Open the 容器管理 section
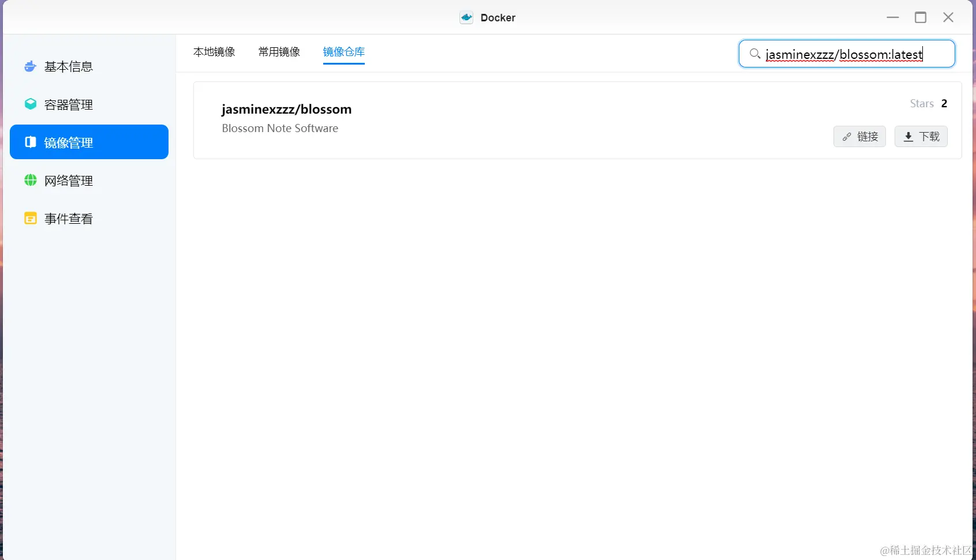 pos(89,104)
